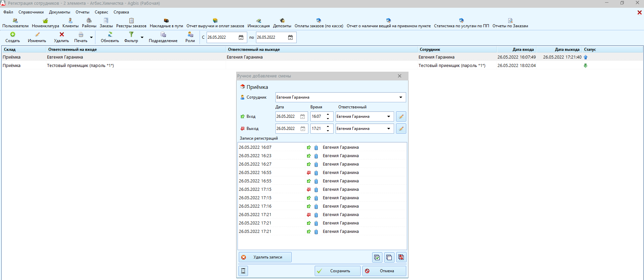Image resolution: width=644 pixels, height=280 pixels.
Task: Click the Отмена button
Action: pos(384,271)
